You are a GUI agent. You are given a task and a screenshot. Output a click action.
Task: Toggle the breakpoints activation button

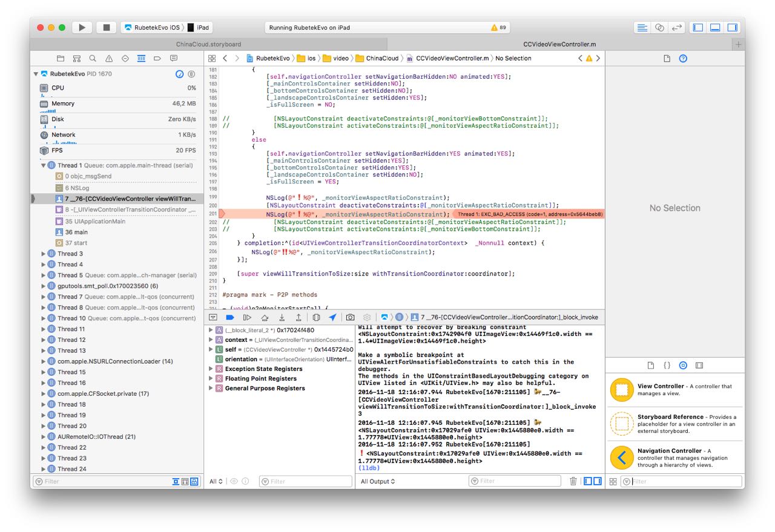pos(229,317)
